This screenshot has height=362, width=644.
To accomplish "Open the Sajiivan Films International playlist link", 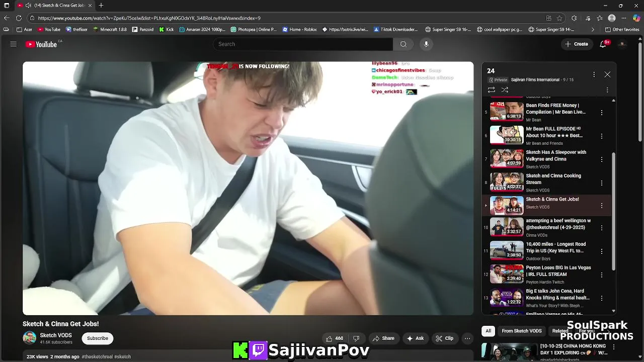I will 535,80.
